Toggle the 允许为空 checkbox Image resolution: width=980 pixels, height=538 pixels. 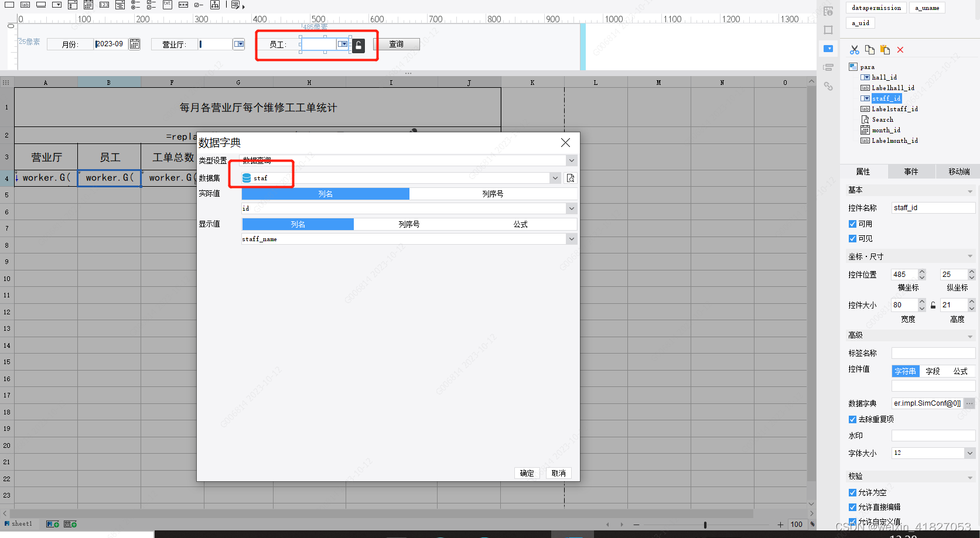point(852,492)
